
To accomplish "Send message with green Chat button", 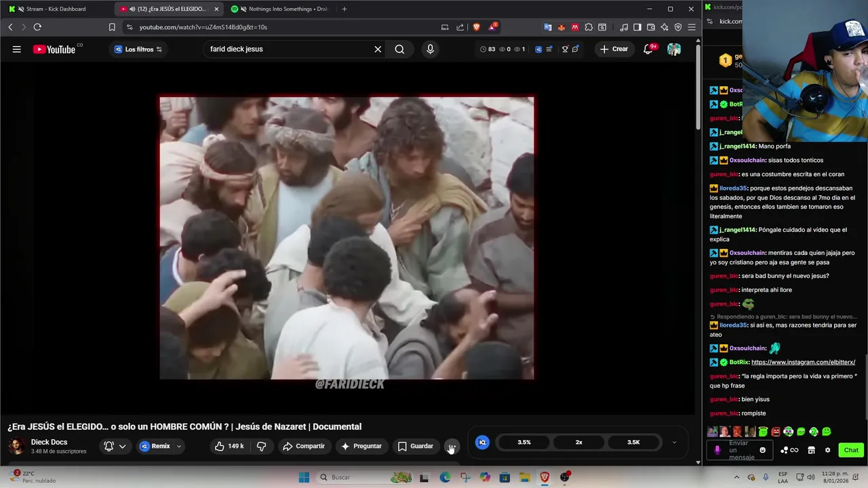I will pos(851,450).
